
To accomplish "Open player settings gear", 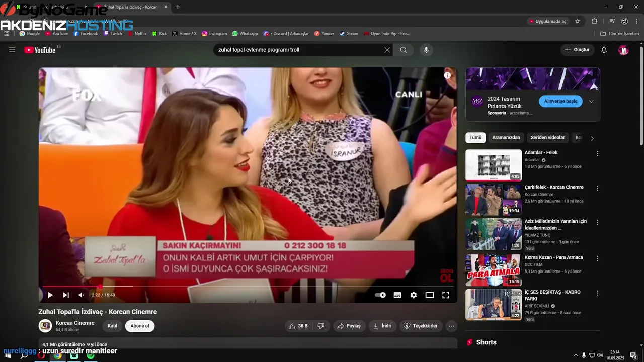I will (414, 295).
